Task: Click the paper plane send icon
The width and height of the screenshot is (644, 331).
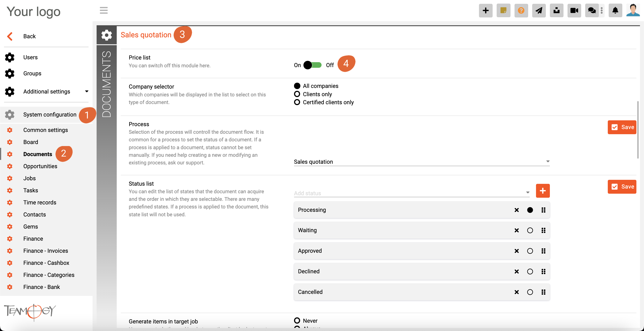Action: (539, 11)
